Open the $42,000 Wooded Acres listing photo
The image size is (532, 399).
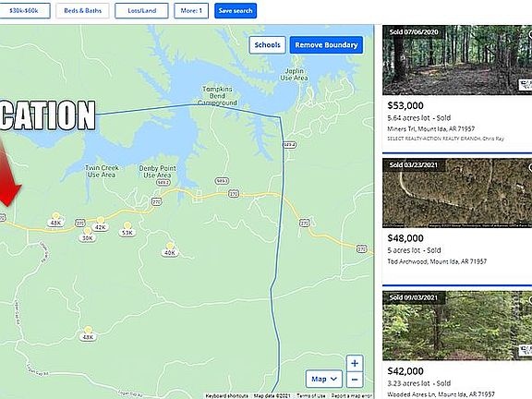(457, 325)
